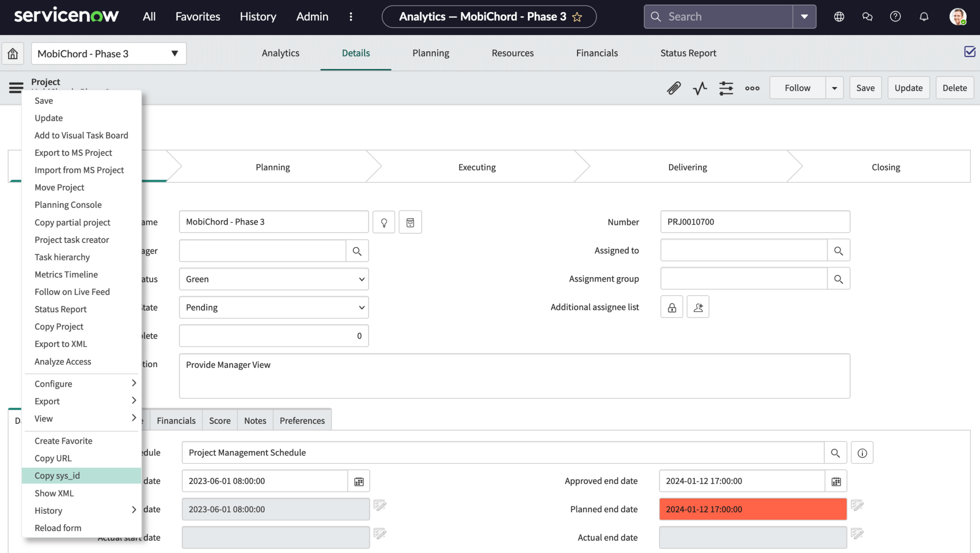Click the lightbulb icon next to project name

tap(384, 222)
